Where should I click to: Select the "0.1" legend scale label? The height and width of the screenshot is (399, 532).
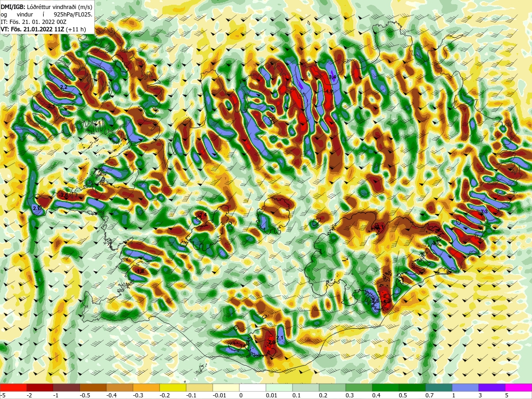[296, 395]
